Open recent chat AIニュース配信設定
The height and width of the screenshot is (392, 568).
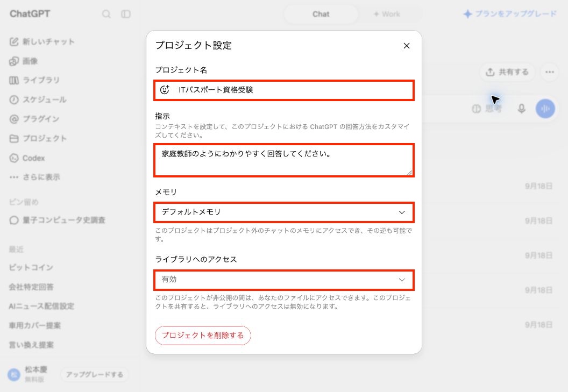41,306
